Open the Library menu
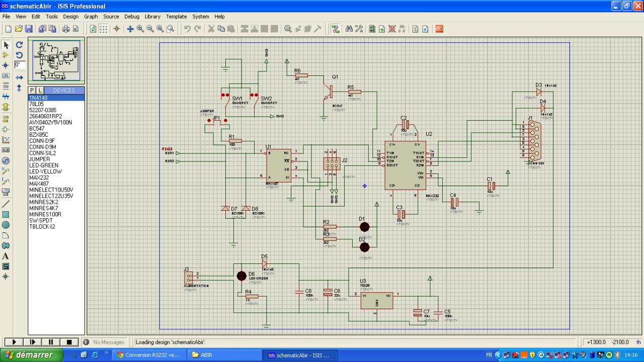The height and width of the screenshot is (362, 644). (x=152, y=17)
